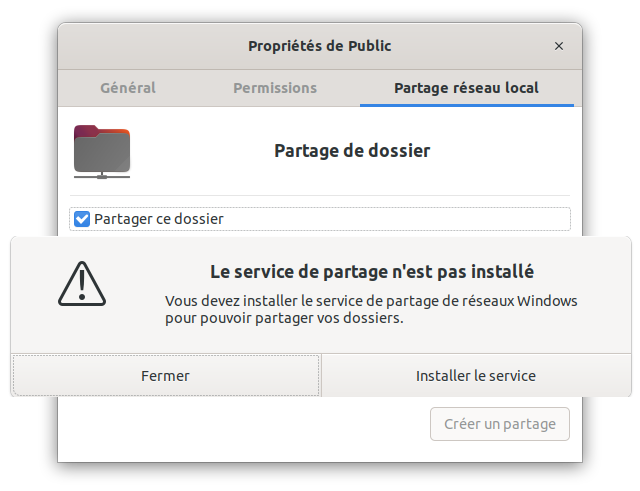The image size is (640, 491).
Task: Click the warning title about service non installé
Action: [372, 272]
